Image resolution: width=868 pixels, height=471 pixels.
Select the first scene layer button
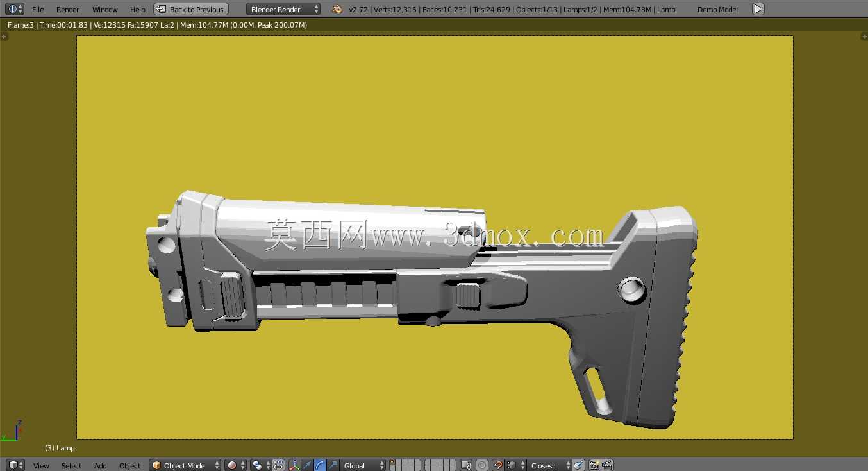[x=393, y=463]
